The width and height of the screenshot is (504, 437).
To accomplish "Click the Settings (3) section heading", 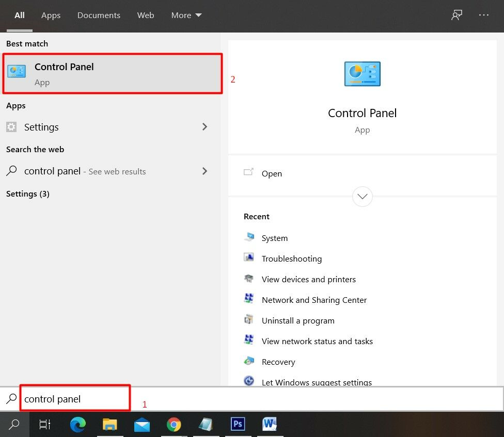I will point(28,194).
